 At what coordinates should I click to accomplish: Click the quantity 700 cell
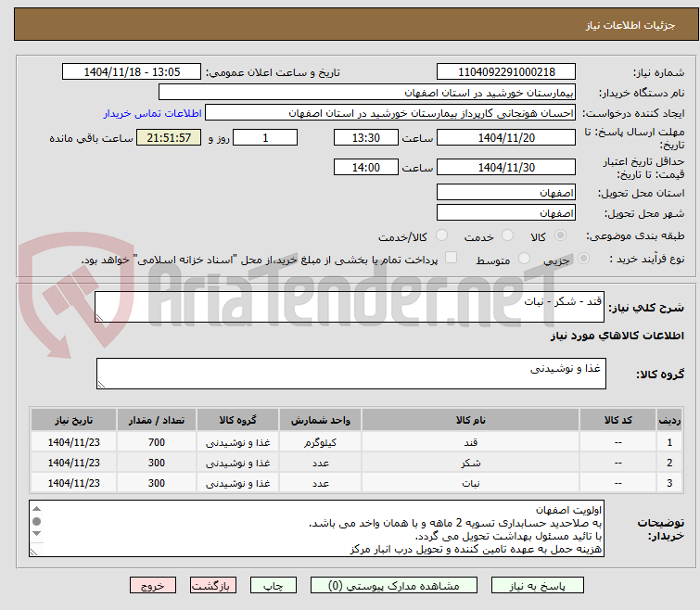157,442
